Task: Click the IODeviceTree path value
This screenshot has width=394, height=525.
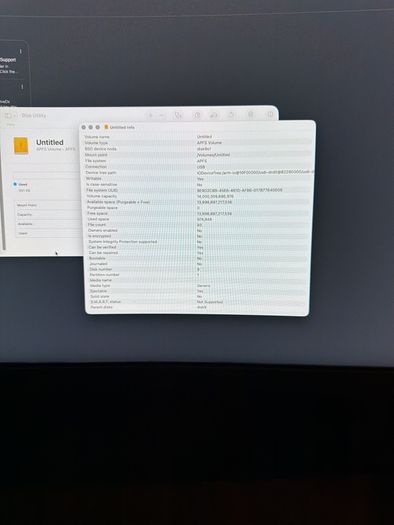Action: tap(255, 172)
